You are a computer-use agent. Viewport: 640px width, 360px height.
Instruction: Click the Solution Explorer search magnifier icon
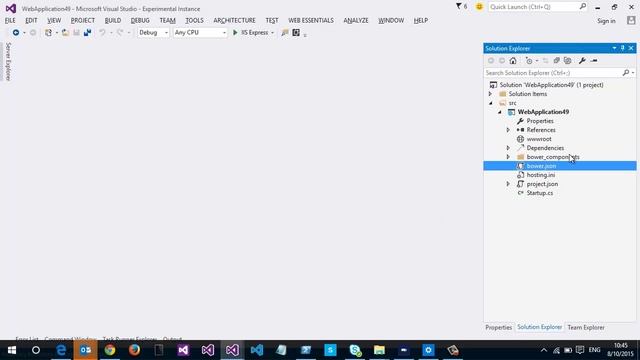[625, 73]
